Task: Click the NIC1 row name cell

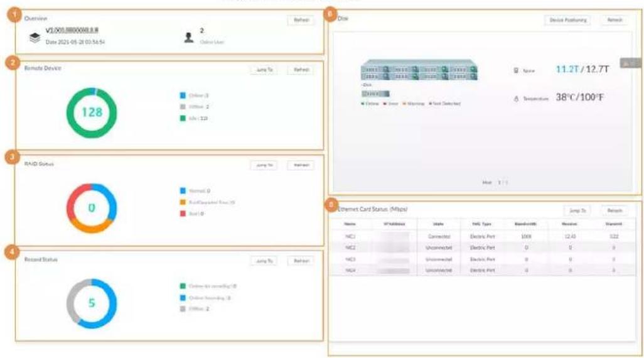Action: 350,236
